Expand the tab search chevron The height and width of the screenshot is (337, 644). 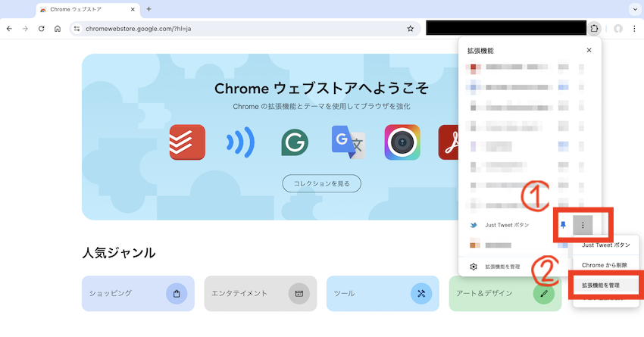pyautogui.click(x=635, y=9)
